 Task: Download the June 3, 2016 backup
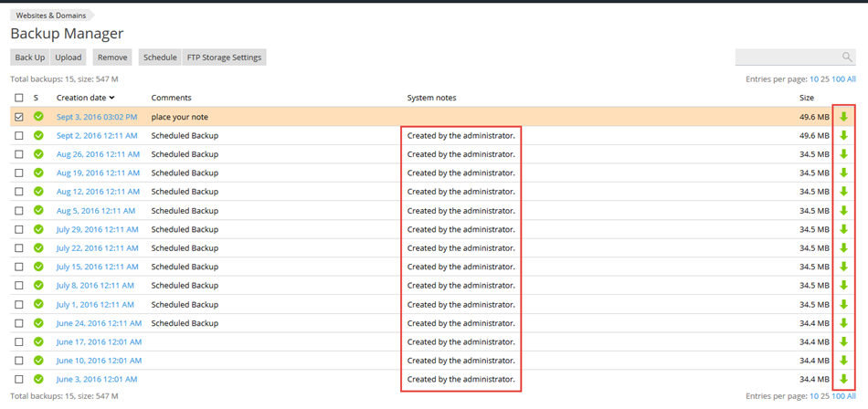coord(843,379)
